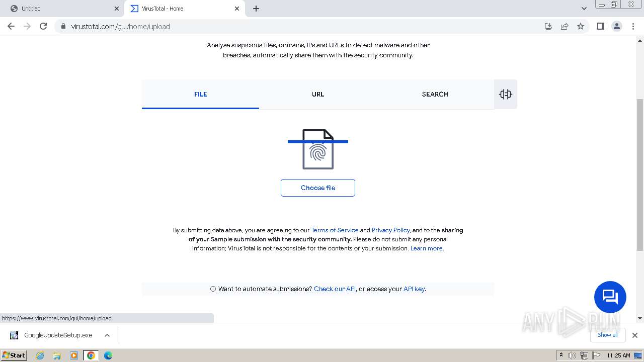The image size is (644, 362).
Task: Share this page via share icon
Action: (x=565, y=26)
